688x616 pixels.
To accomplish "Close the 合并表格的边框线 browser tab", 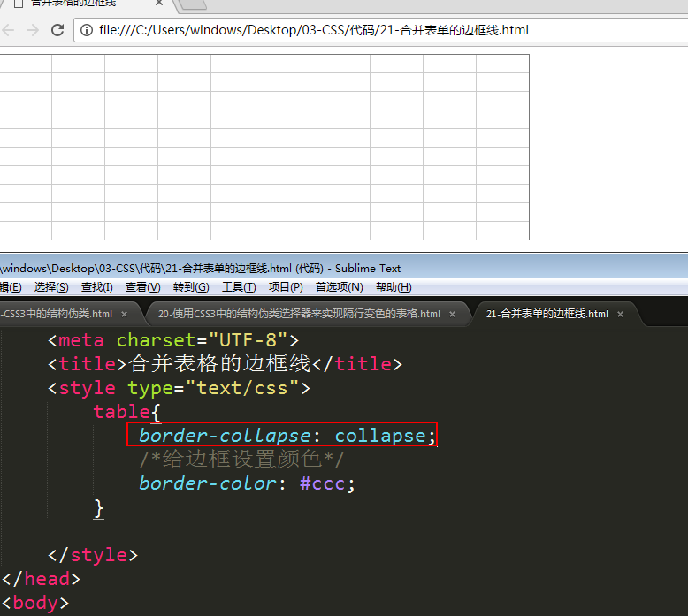I will tap(157, 4).
